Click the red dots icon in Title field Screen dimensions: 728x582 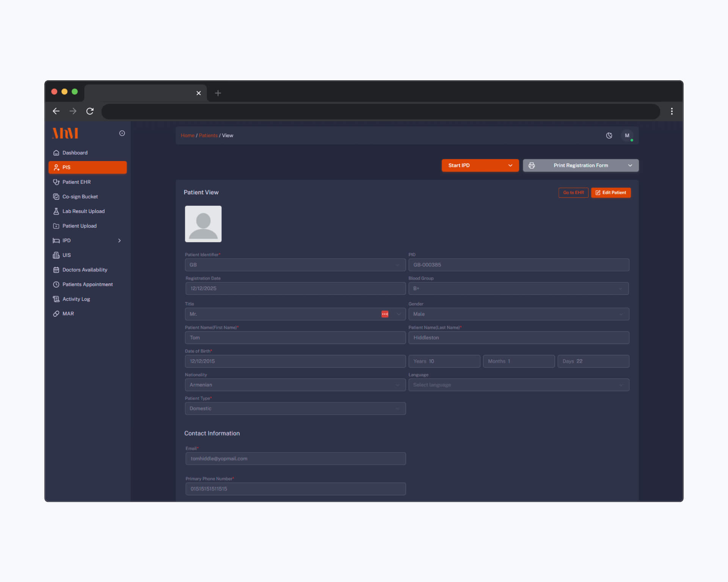click(384, 314)
